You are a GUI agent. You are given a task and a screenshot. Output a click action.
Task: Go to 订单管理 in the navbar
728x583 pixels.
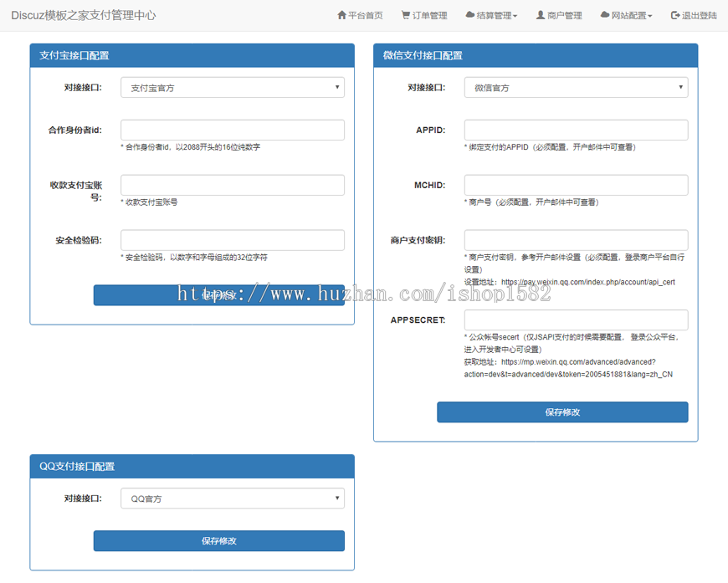pos(424,15)
